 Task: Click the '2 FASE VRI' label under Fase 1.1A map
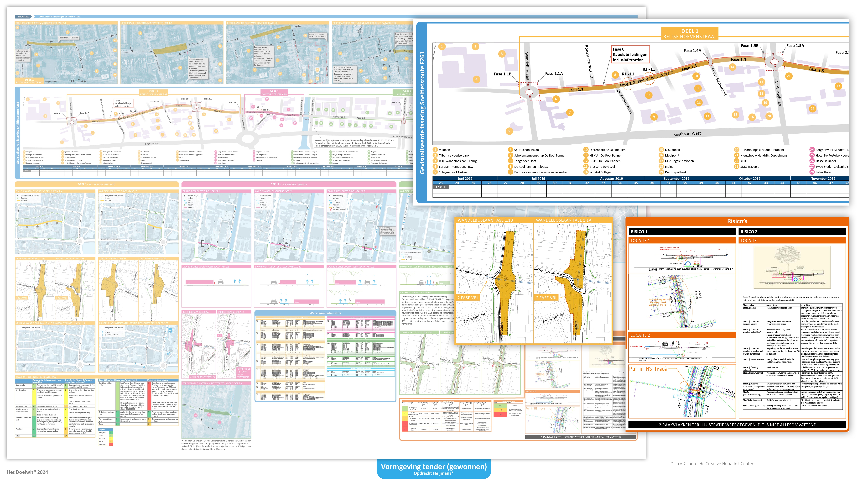click(x=546, y=298)
